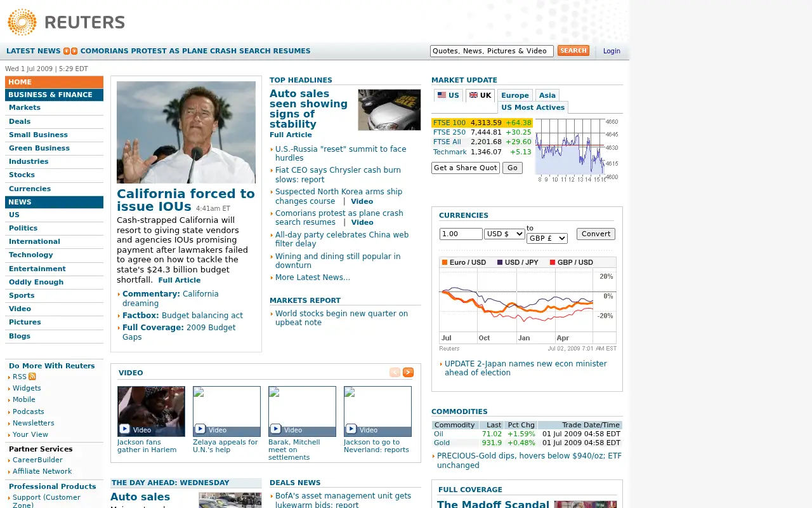Open BofA's asset management unit deals story
The image size is (812, 508).
click(x=343, y=500)
